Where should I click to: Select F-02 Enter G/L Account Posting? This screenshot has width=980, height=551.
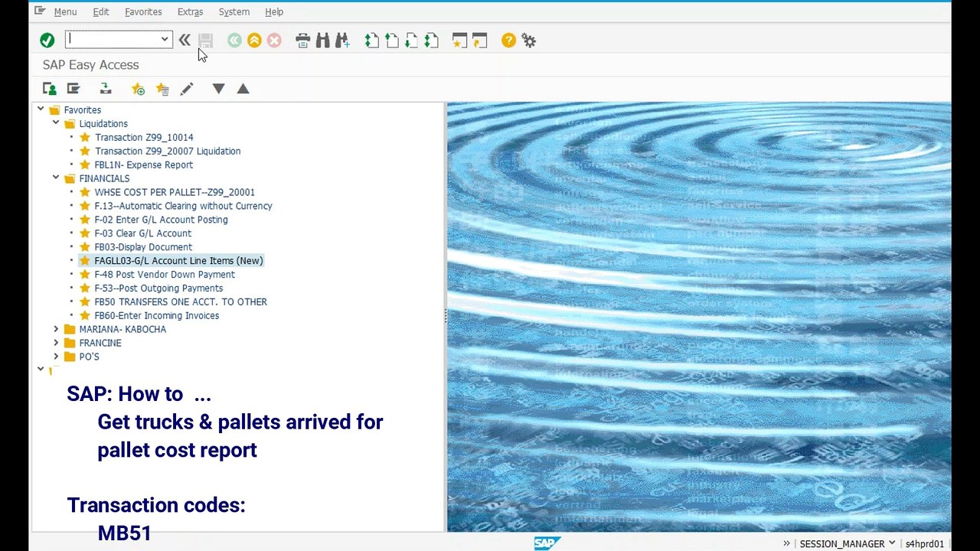(161, 220)
